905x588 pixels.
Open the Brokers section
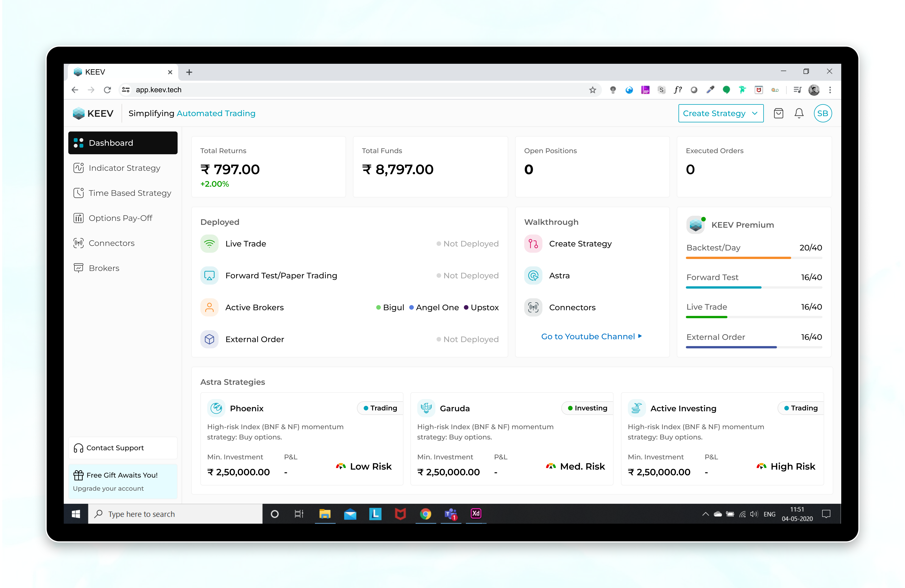click(x=104, y=268)
